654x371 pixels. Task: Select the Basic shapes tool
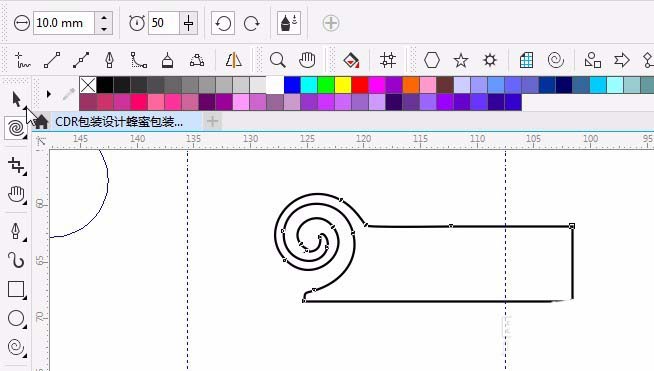[x=593, y=60]
